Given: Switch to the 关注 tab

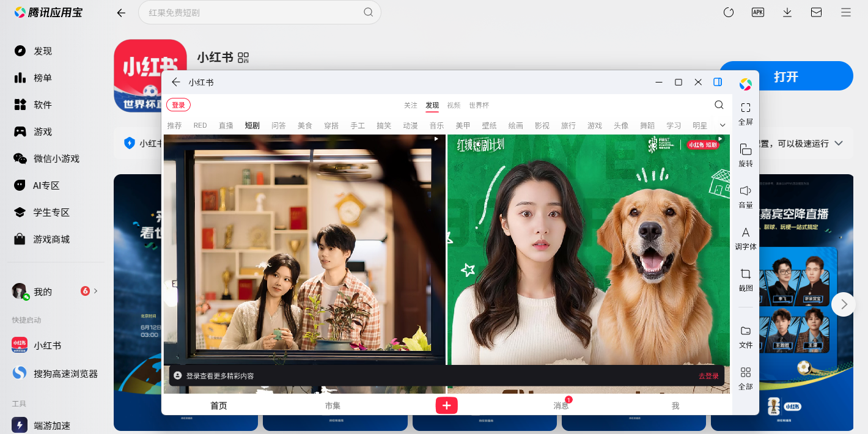Looking at the screenshot, I should 411,105.
